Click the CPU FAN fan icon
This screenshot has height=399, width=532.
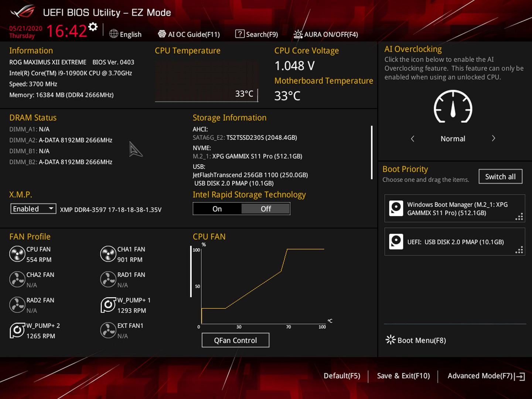[17, 254]
